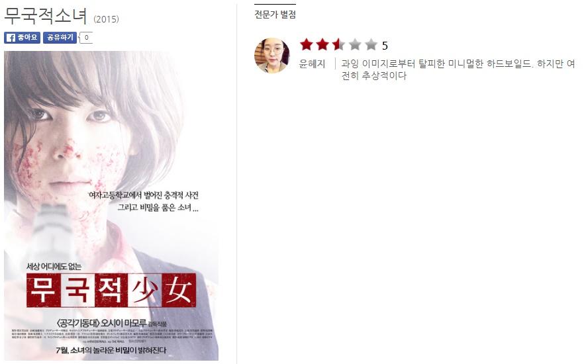Select the first red rating star
Screen dimensions: 588x364
(x=307, y=44)
